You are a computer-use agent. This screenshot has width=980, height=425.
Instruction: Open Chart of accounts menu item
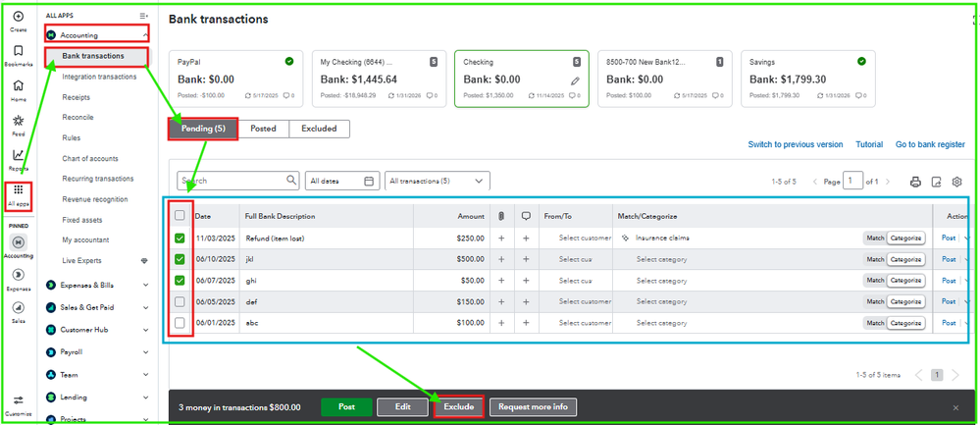(90, 159)
